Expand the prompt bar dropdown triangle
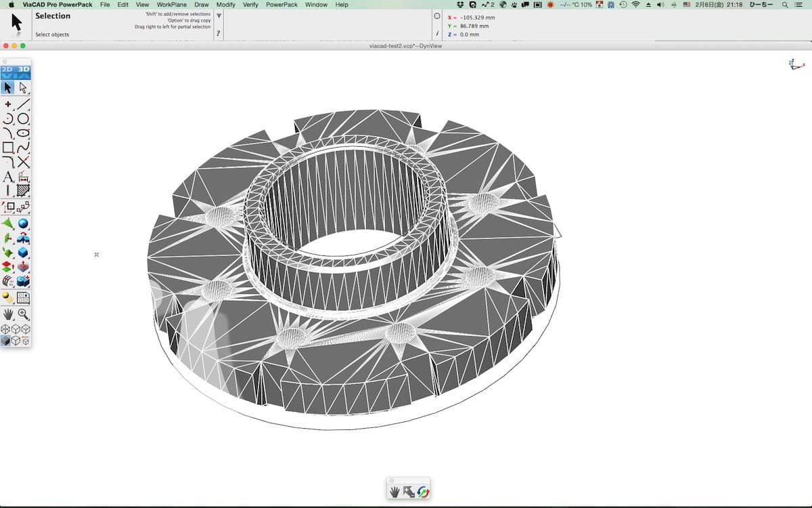Screen dimensions: 812x508 click(219, 16)
